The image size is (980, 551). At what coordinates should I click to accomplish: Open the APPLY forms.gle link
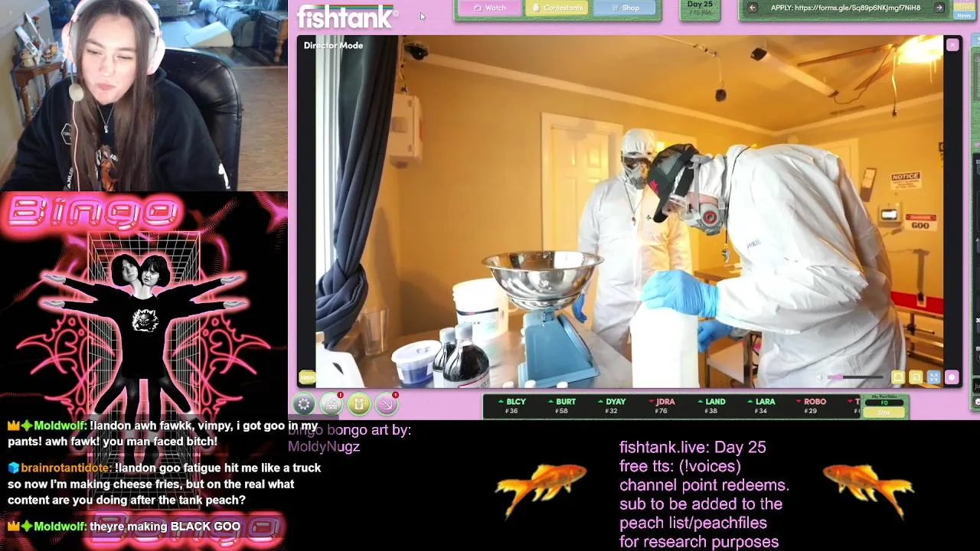point(846,8)
